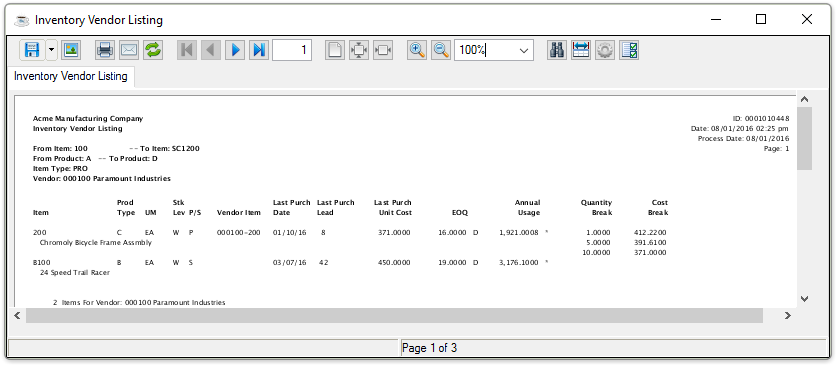Click the checklist options icon
The height and width of the screenshot is (368, 840).
[629, 50]
